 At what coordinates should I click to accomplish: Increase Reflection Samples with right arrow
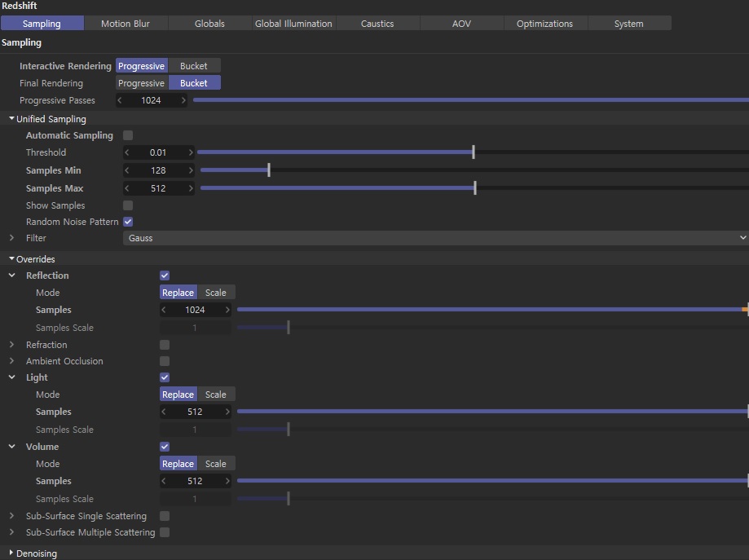point(227,310)
